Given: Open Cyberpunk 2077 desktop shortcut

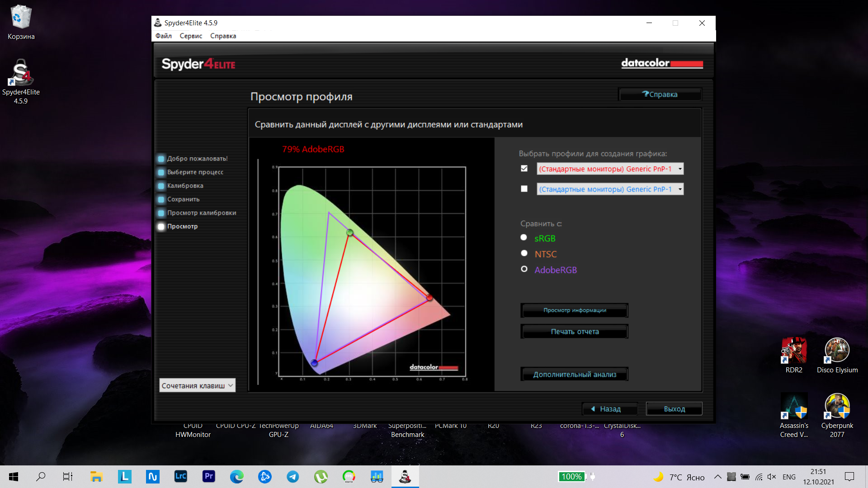Looking at the screenshot, I should click(x=837, y=415).
